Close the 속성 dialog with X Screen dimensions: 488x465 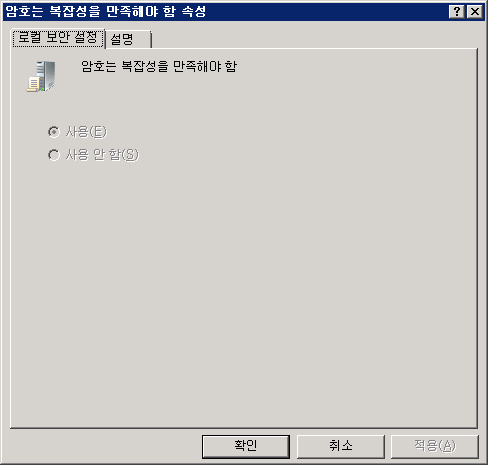pyautogui.click(x=475, y=12)
